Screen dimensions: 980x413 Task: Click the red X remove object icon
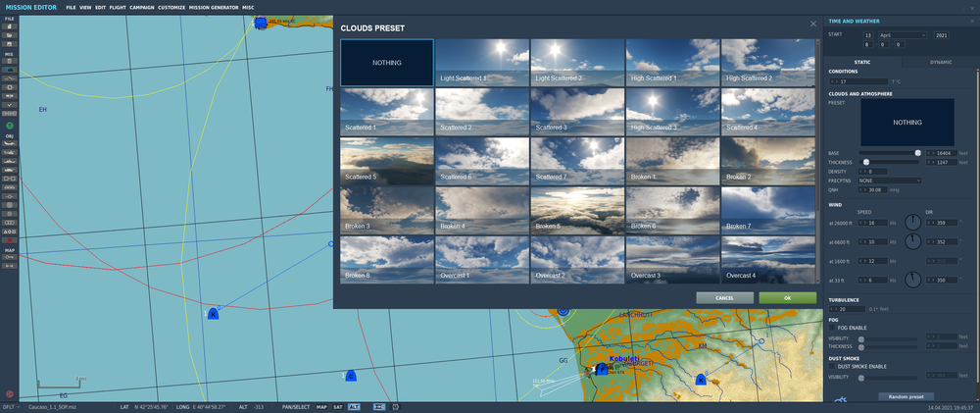coord(10,239)
